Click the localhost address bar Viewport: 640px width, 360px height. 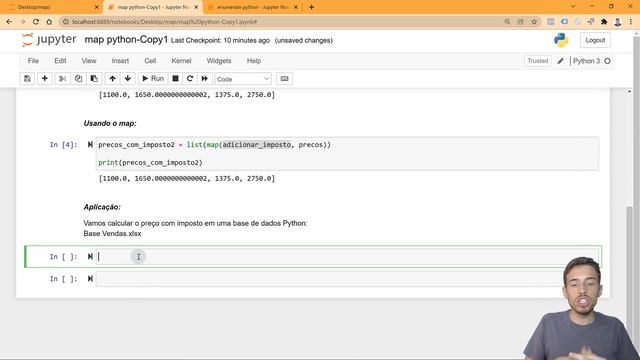282,22
